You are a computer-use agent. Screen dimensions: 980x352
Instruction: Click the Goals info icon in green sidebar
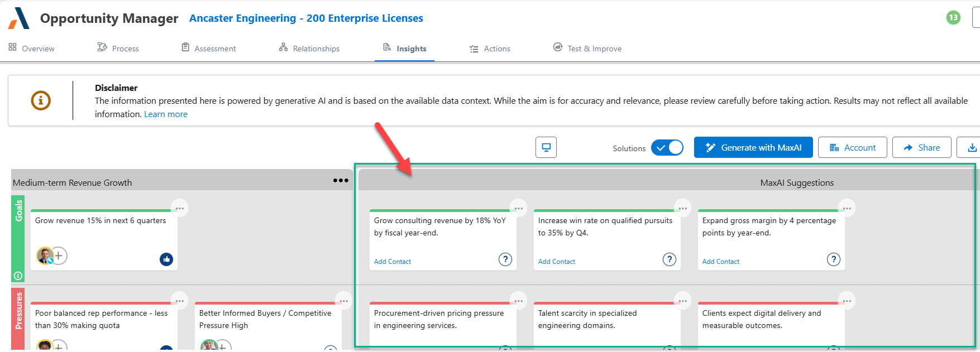coord(18,276)
